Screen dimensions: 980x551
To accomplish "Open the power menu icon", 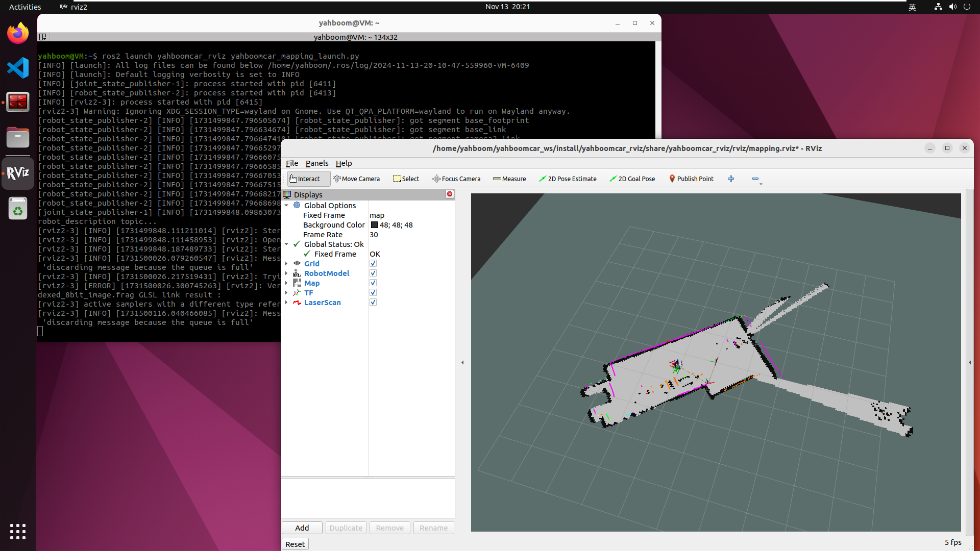I will pyautogui.click(x=967, y=7).
